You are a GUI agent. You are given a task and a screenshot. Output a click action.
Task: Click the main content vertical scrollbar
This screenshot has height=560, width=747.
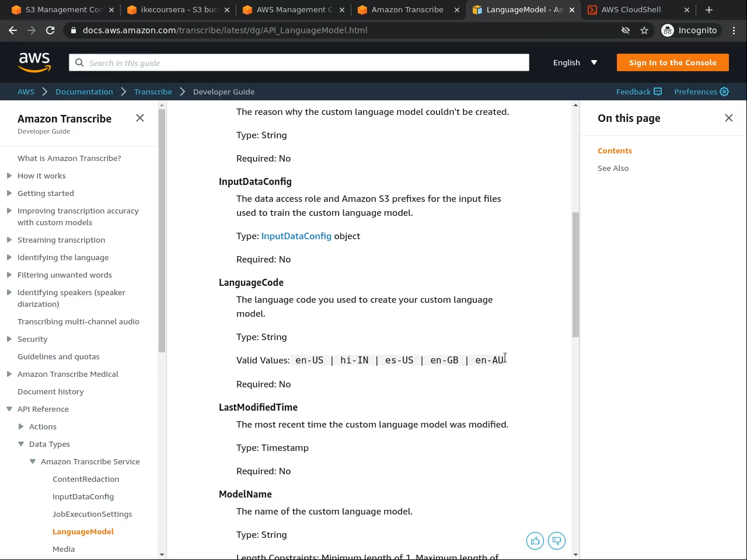coord(575,274)
